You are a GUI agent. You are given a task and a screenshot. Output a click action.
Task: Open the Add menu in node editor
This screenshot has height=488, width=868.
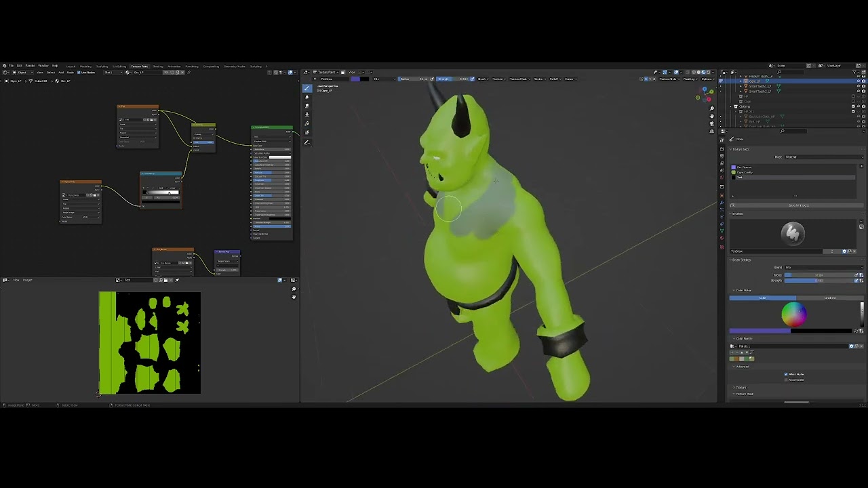tap(61, 72)
